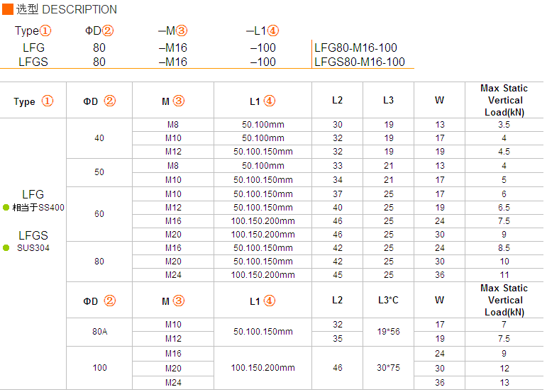Select the 80A diameter cell
The height and width of the screenshot is (392, 547).
pyautogui.click(x=99, y=331)
